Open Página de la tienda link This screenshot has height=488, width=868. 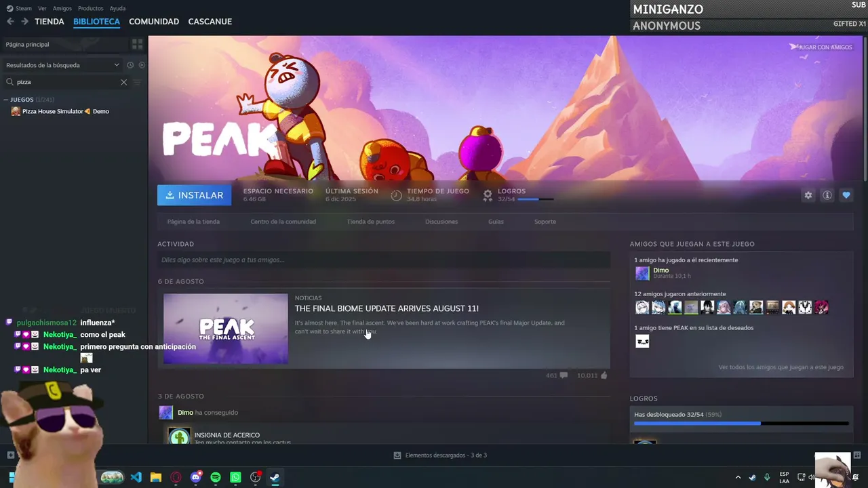pyautogui.click(x=193, y=222)
